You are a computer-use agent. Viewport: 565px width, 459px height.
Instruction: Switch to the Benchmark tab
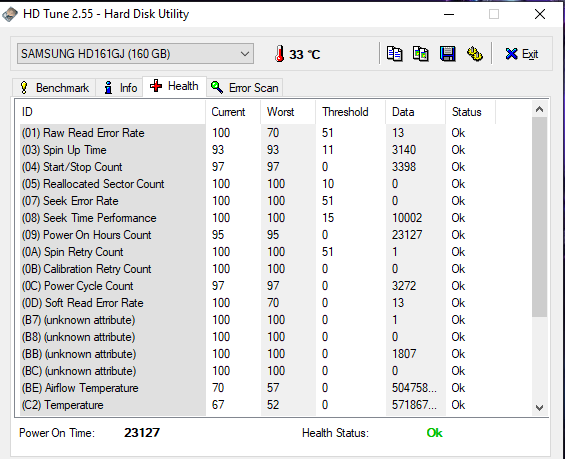54,88
